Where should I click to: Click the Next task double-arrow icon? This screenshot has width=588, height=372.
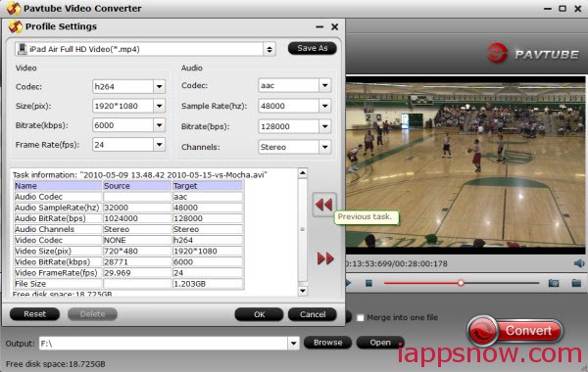tap(325, 258)
